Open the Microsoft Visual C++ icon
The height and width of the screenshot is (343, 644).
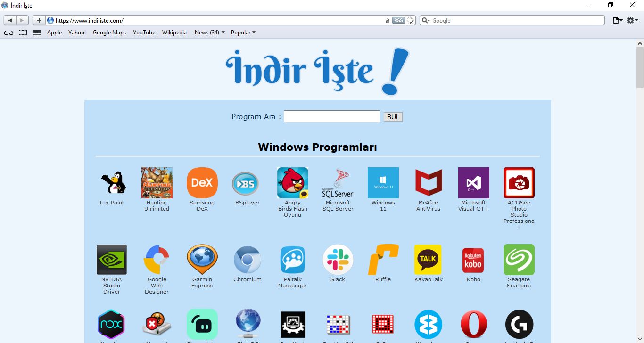pyautogui.click(x=474, y=183)
